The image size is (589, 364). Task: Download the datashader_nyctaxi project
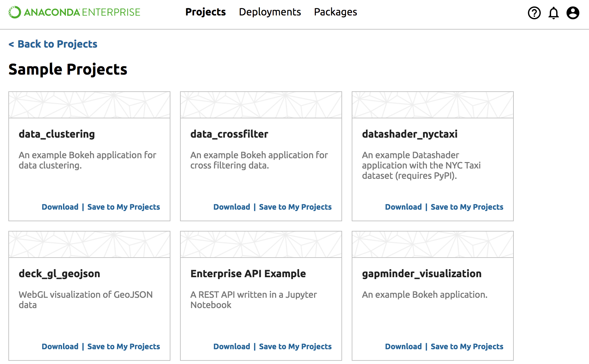tap(403, 207)
